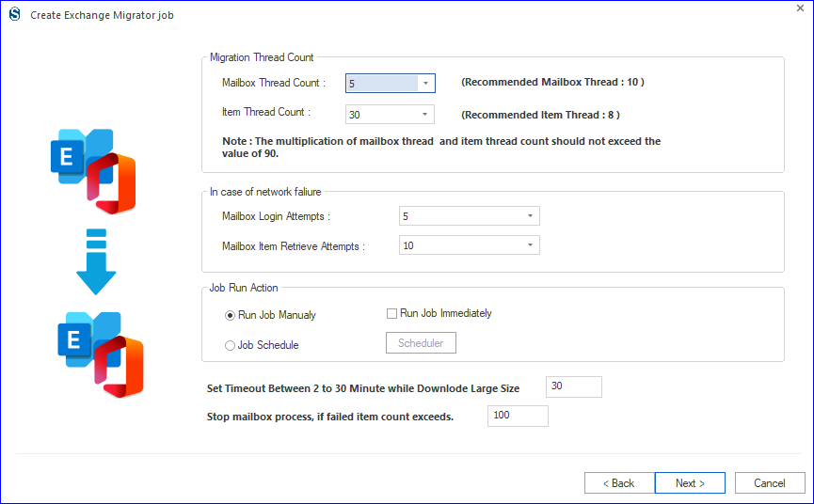
Task: Go back with the < Back button
Action: point(619,483)
